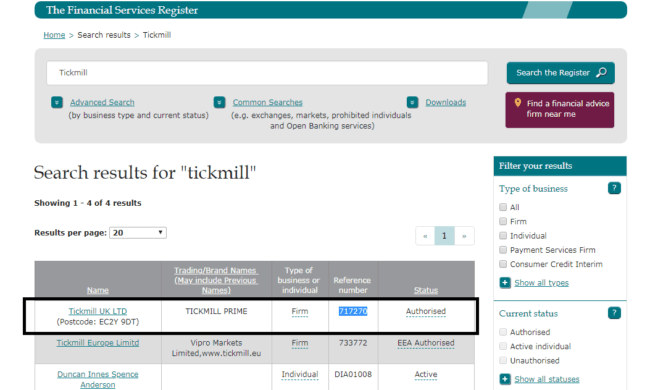The width and height of the screenshot is (650, 390).
Task: Open Duncan Innes Spence Anderson record
Action: coord(98,379)
